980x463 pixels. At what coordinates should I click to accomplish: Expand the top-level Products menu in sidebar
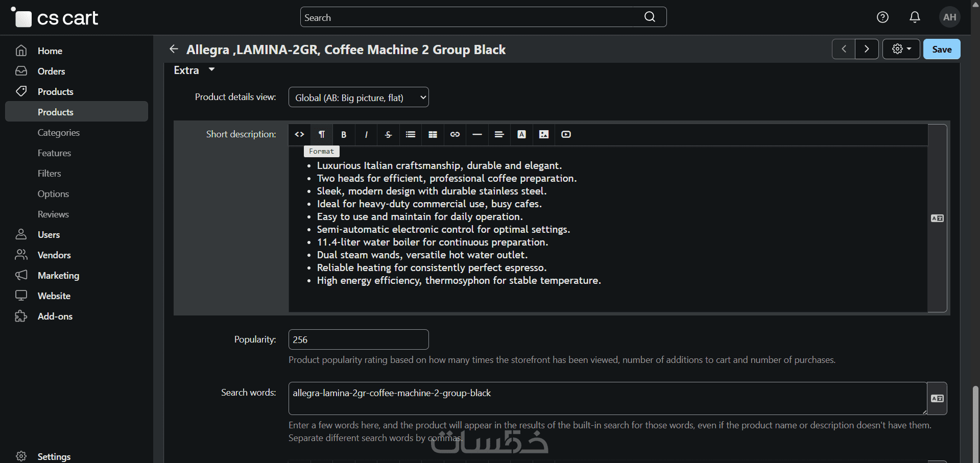coord(55,91)
